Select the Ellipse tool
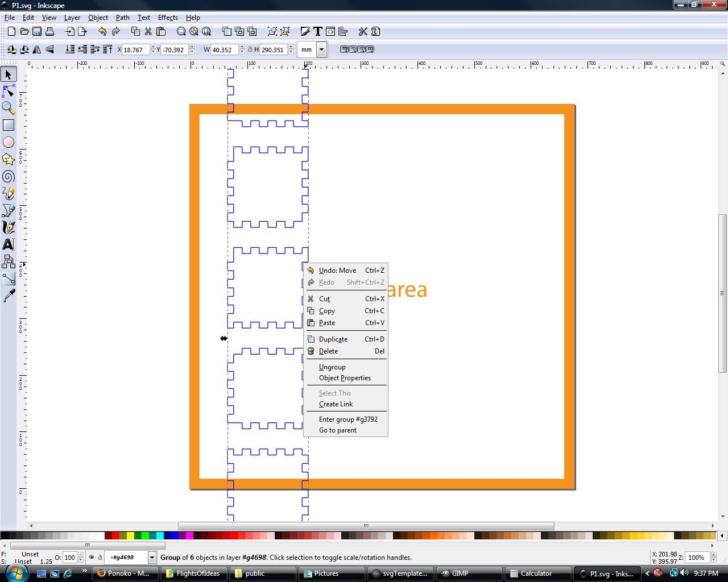728x582 pixels. (9, 142)
